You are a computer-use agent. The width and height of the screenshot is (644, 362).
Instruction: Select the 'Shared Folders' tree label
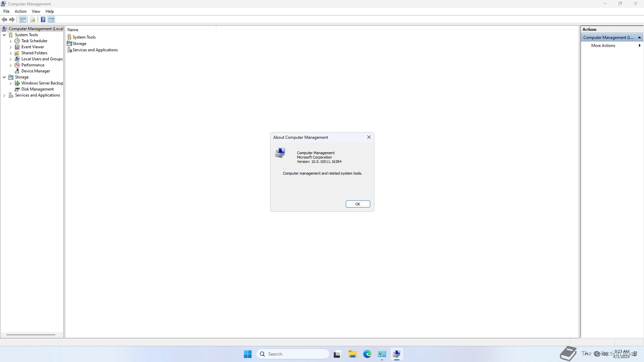point(34,53)
